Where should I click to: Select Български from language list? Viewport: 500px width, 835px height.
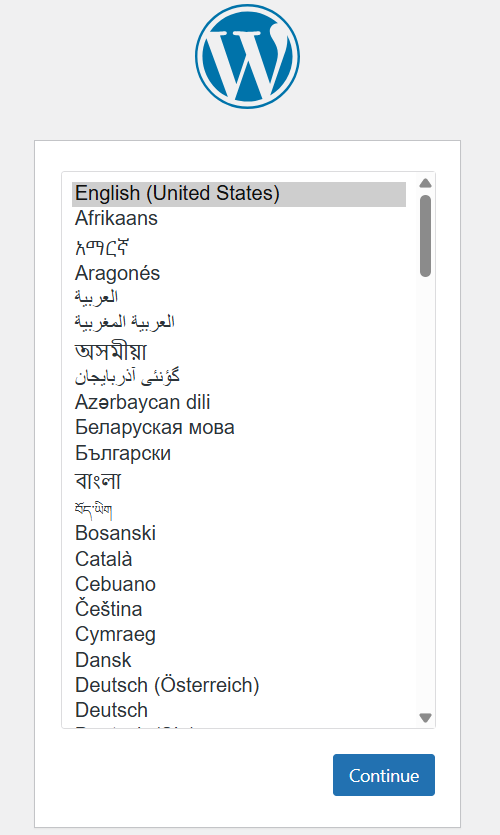point(239,453)
